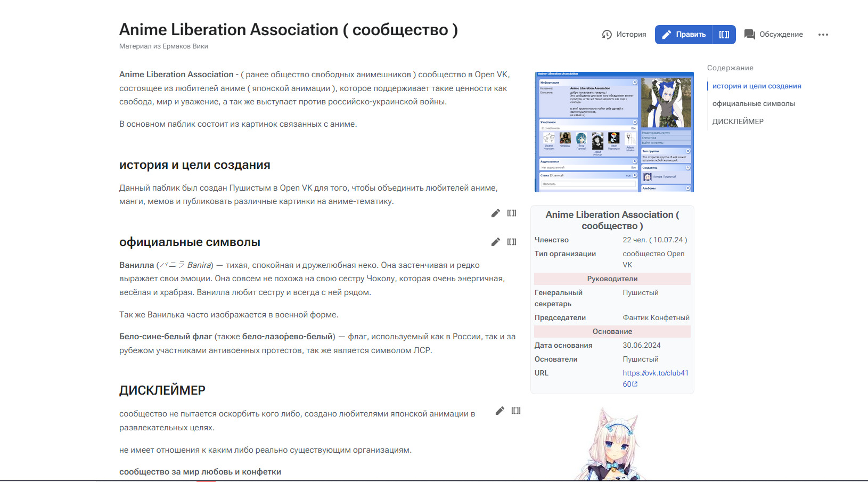868x482 pixels.
Task: Click the Материал из Ермаков Вики subtitle
Action: (163, 46)
